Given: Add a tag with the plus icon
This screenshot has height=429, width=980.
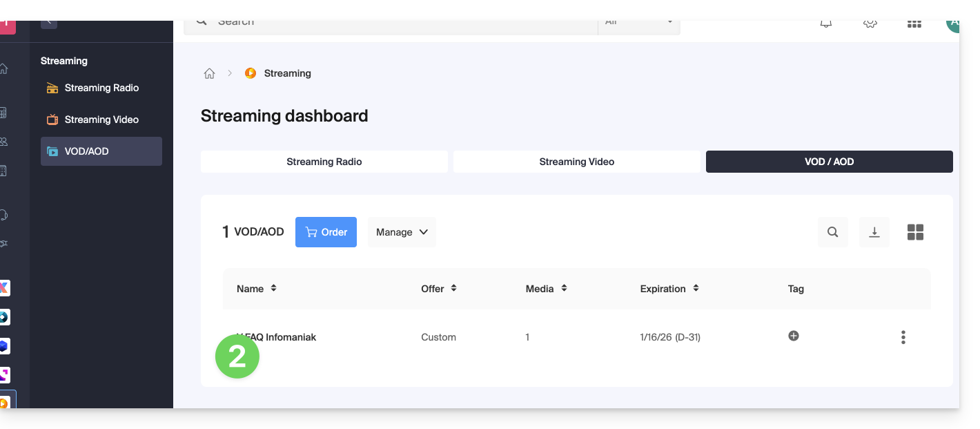Looking at the screenshot, I should pyautogui.click(x=794, y=336).
